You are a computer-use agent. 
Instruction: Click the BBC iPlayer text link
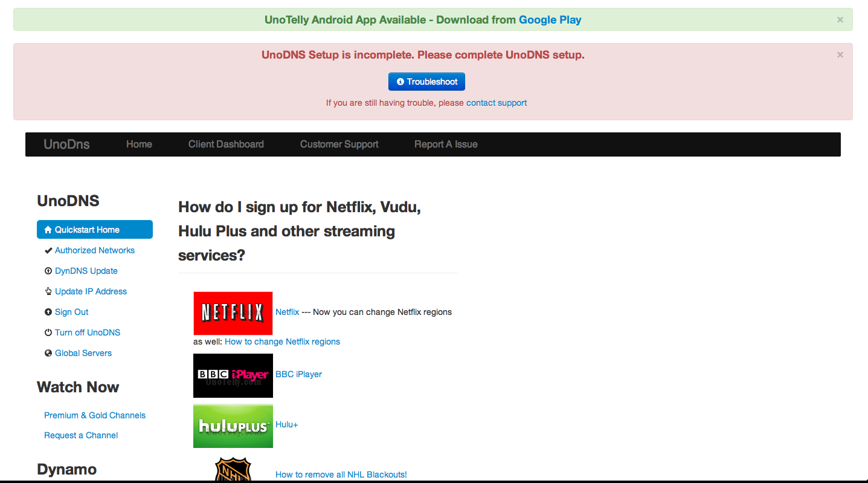click(298, 374)
